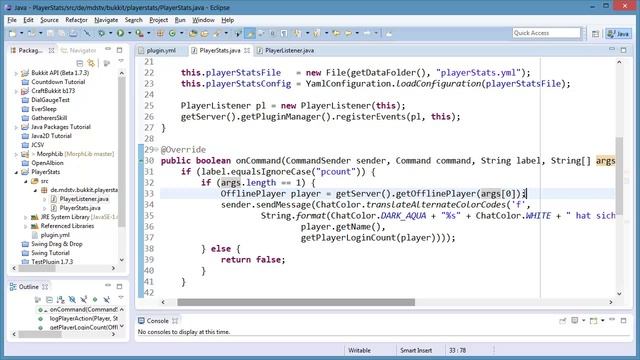Toggle code folding at line 29
Screen dimensions: 640x360
[156, 149]
